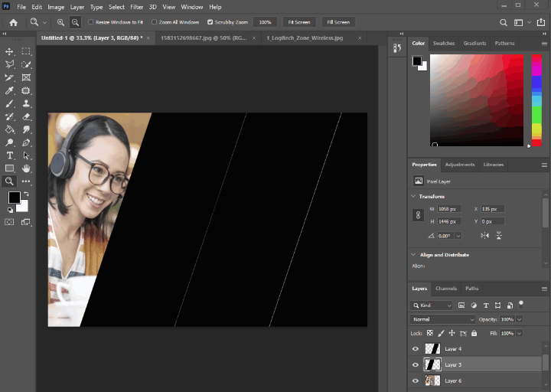
Task: Hide Layer 4 using eye icon
Action: click(x=416, y=349)
